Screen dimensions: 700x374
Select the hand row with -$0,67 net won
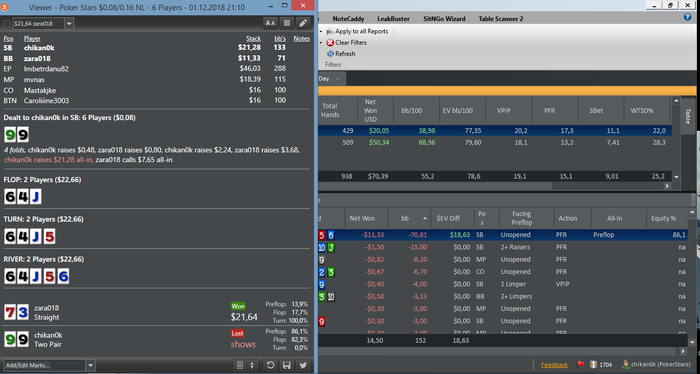coord(503,272)
